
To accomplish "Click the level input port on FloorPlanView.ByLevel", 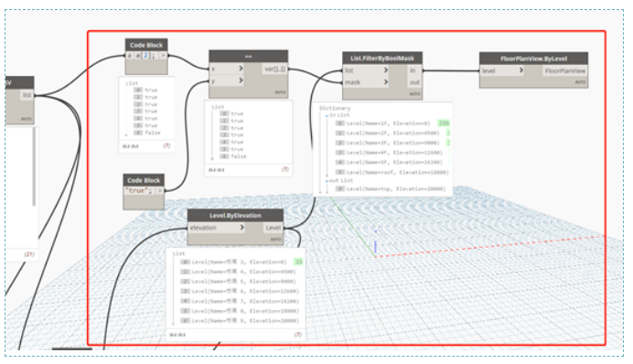I will (x=502, y=70).
